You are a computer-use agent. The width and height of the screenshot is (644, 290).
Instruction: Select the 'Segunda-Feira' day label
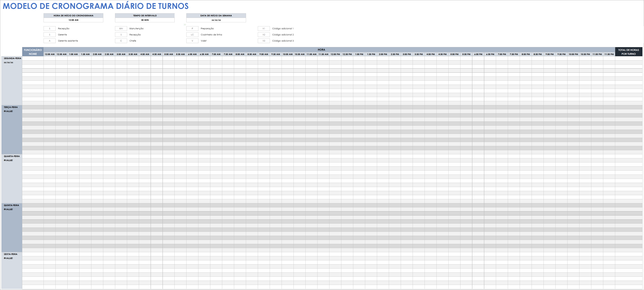tap(12, 58)
